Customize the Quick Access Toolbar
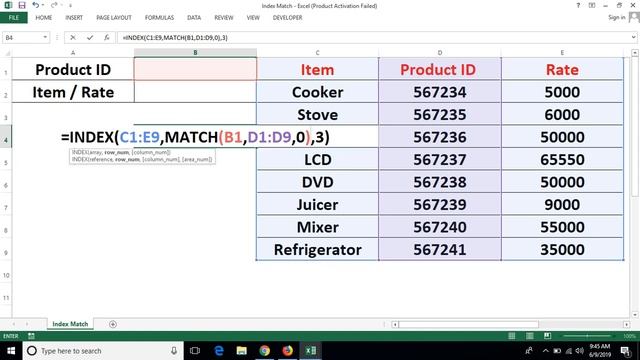Viewport: 640px width, 360px height. pos(70,6)
